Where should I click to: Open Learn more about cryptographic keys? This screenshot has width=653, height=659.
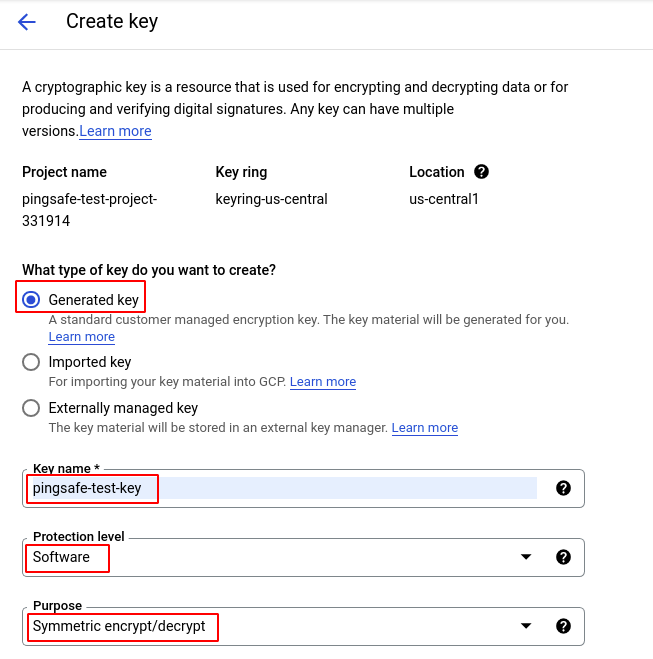[x=115, y=131]
